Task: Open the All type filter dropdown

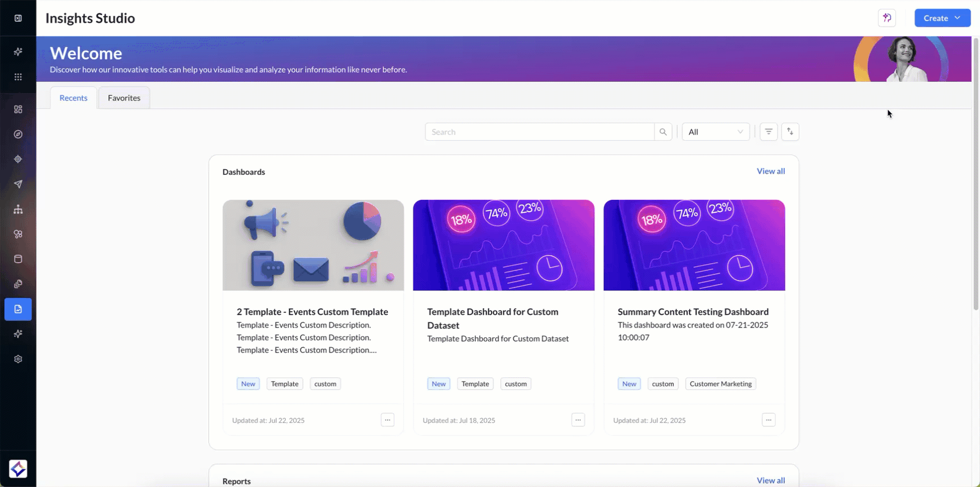Action: 715,132
